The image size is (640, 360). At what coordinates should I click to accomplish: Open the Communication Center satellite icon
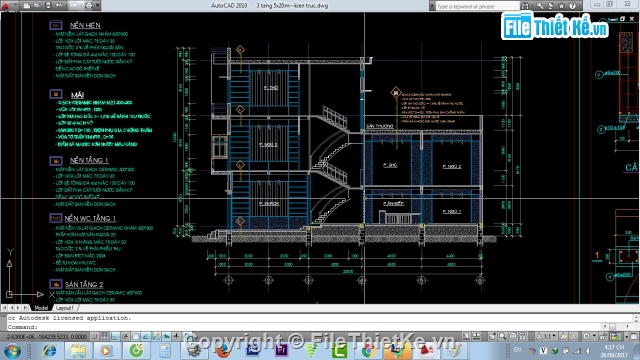550,6
